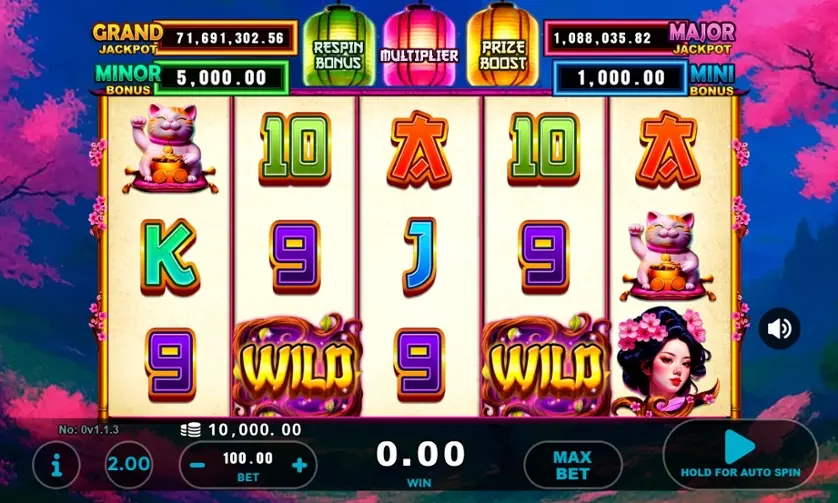The height and width of the screenshot is (503, 838).
Task: Click the blue J symbol on middle reel
Action: tap(420, 257)
